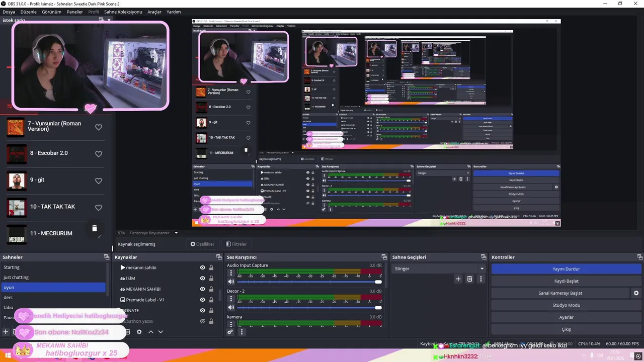The height and width of the screenshot is (362, 644).
Task: Move selected source down
Action: pyautogui.click(x=160, y=332)
